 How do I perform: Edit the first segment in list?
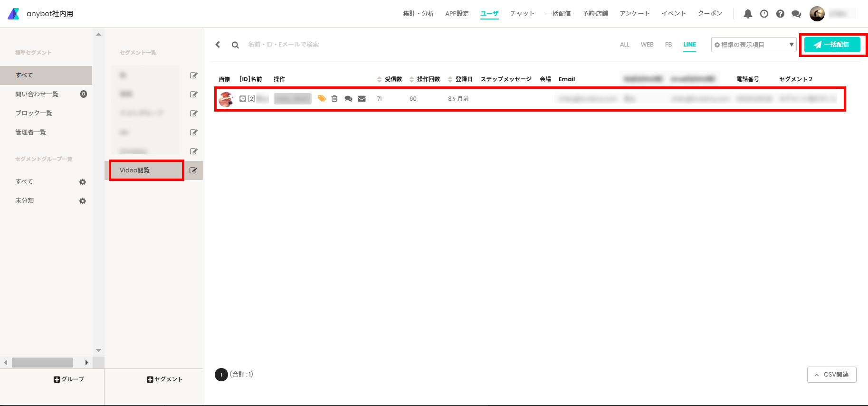tap(193, 76)
